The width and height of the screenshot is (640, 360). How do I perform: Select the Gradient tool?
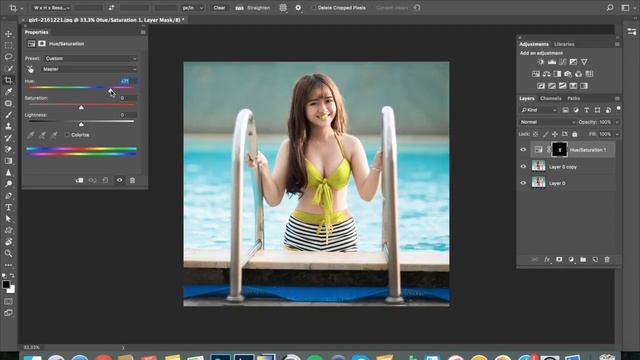point(8,161)
